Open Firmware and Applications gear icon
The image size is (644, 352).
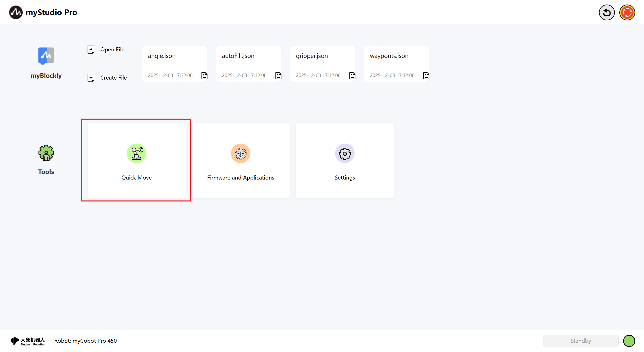tap(240, 153)
